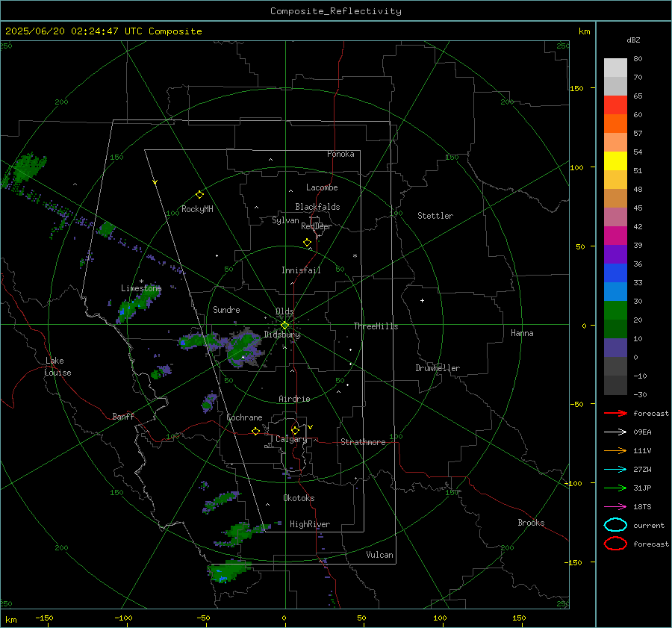Click the Blackfalds label on map
Screen dimensions: 672x628
coord(317,207)
